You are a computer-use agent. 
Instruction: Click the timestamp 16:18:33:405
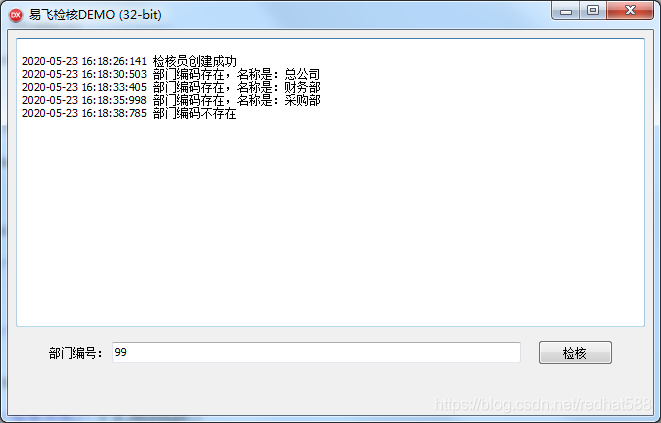click(114, 88)
